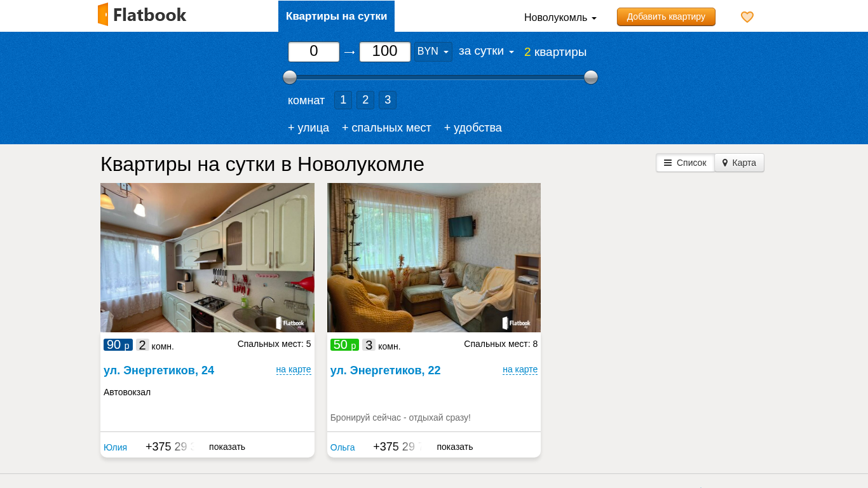Open the living room photo of Энергетиков 22
The width and height of the screenshot is (868, 488).
tap(433, 257)
